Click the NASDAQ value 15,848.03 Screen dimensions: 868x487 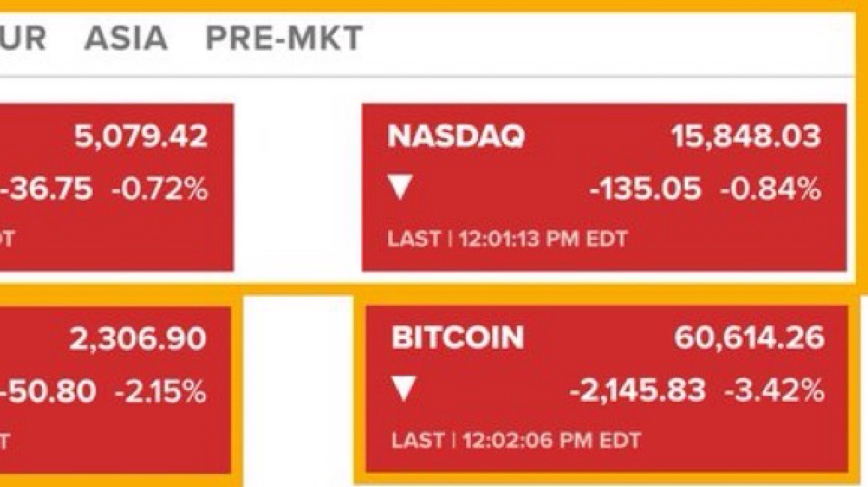tap(745, 137)
